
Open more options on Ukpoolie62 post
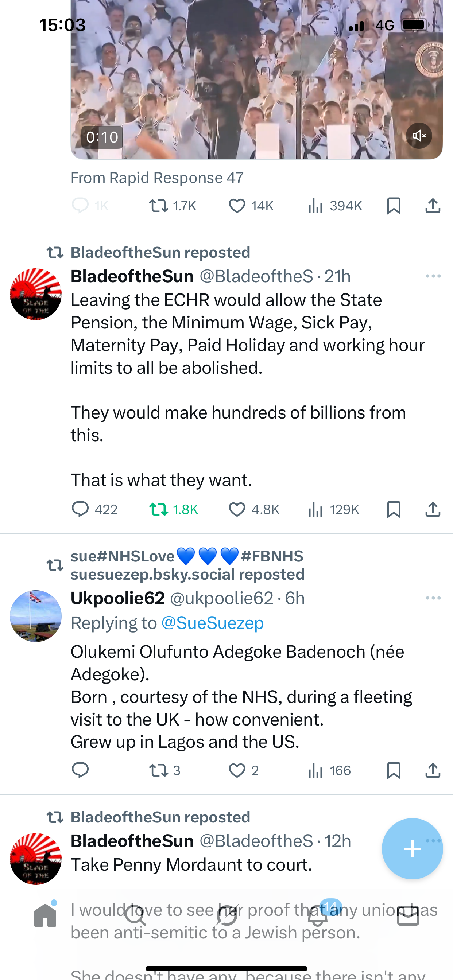(x=433, y=598)
